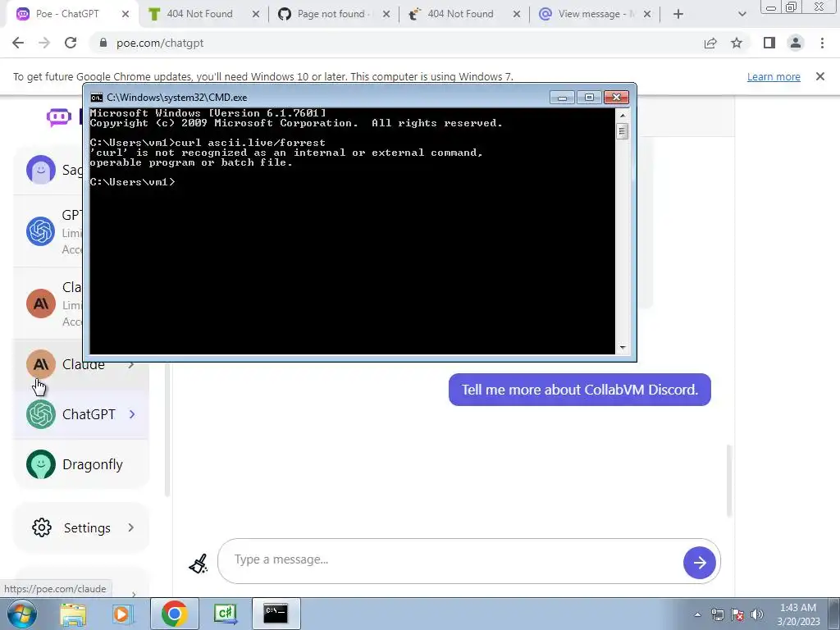Expand the tab search dropdown
840x630 pixels.
[x=742, y=14]
